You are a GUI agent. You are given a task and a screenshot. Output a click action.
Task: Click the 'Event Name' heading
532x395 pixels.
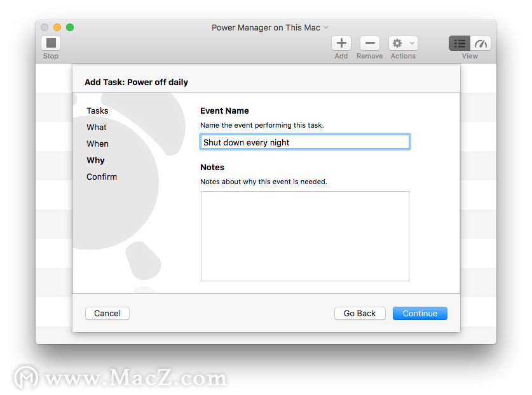[224, 111]
